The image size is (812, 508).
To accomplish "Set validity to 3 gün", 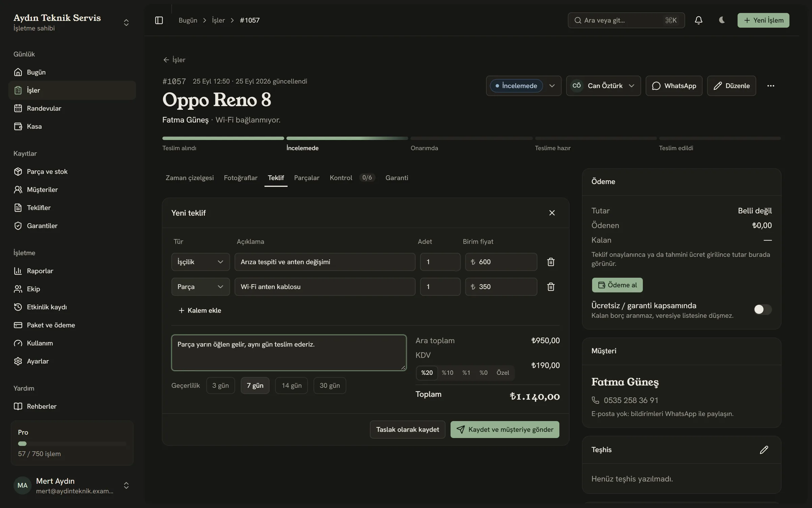I will tap(220, 385).
